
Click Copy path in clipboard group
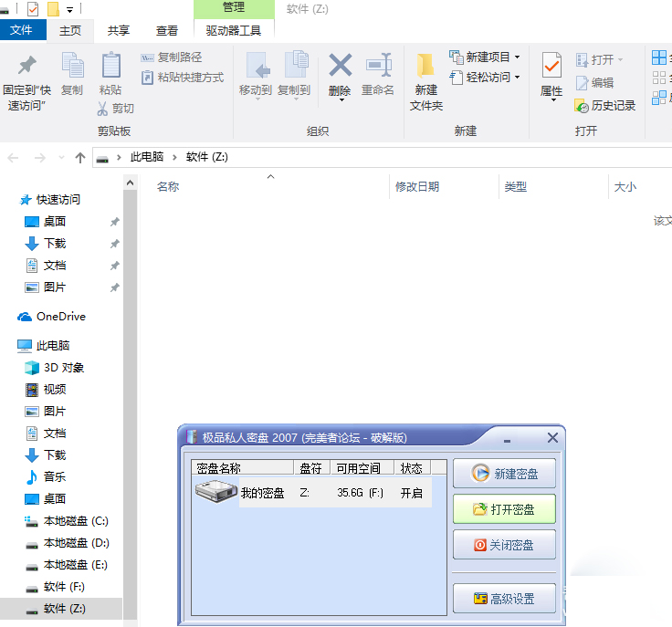pos(172,57)
